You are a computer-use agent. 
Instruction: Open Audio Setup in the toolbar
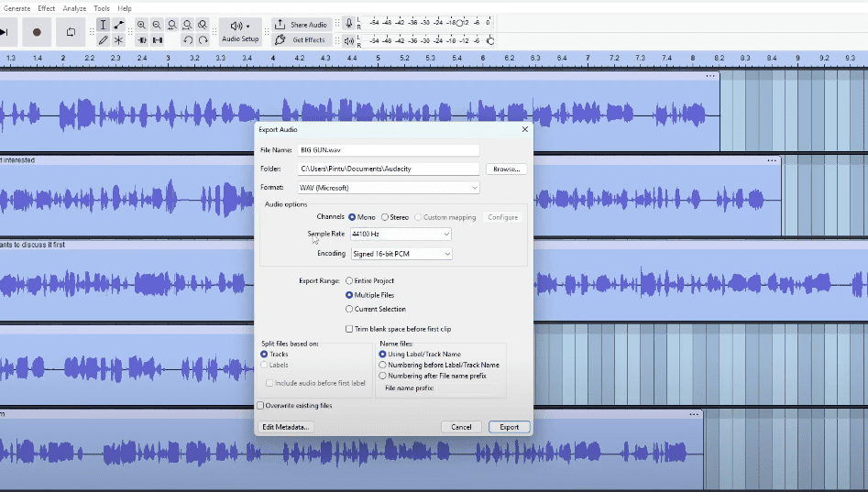tap(240, 32)
